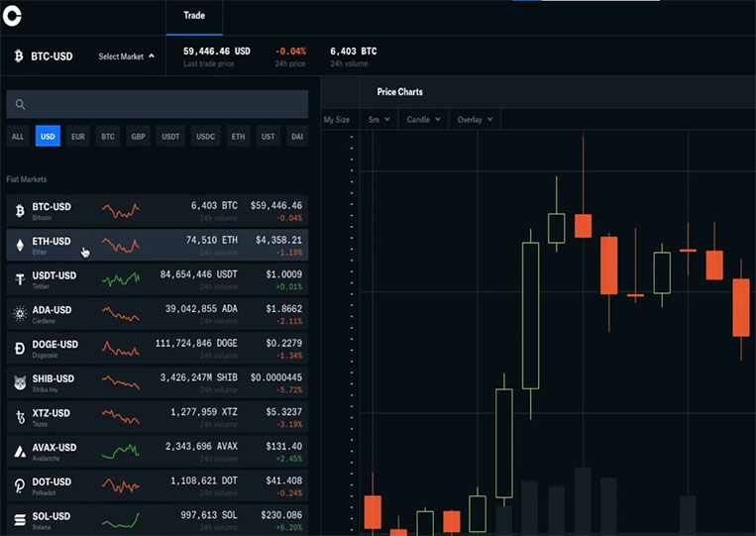Click the Price Charts heading

pyautogui.click(x=399, y=91)
